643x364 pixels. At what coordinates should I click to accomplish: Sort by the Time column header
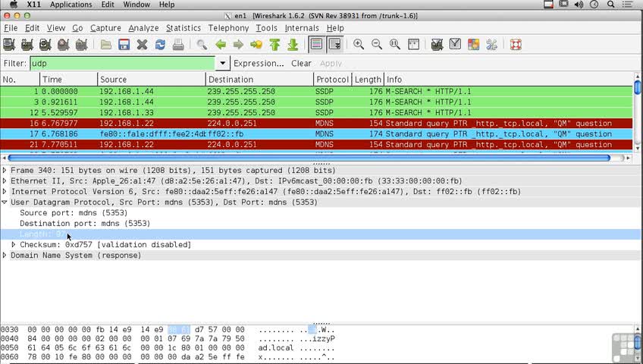coord(69,80)
